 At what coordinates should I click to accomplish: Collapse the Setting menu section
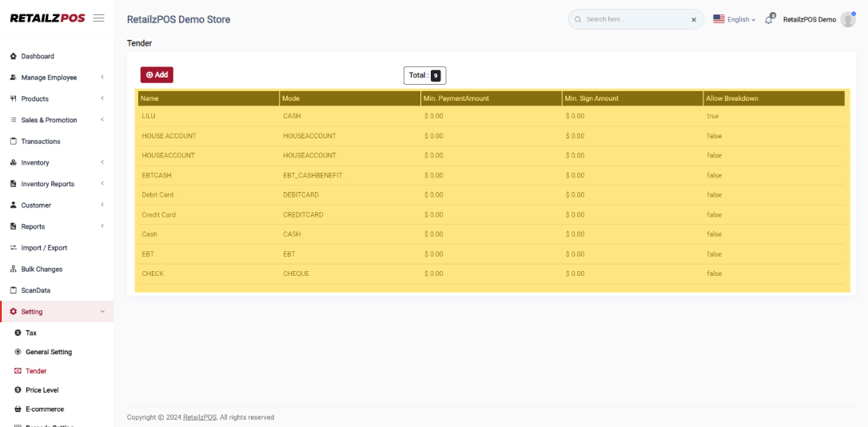102,312
